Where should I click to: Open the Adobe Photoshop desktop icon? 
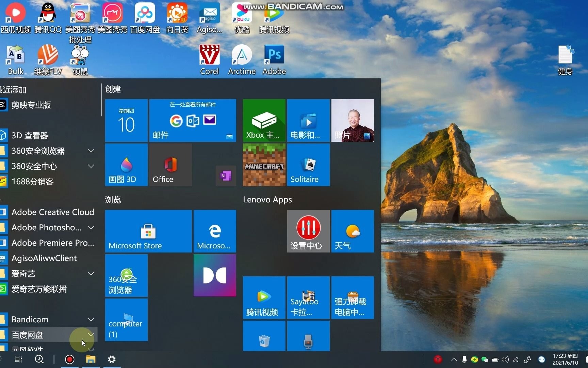coord(274,60)
